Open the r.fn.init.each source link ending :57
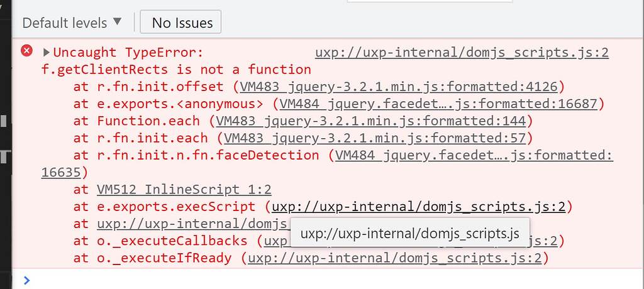 (x=375, y=138)
